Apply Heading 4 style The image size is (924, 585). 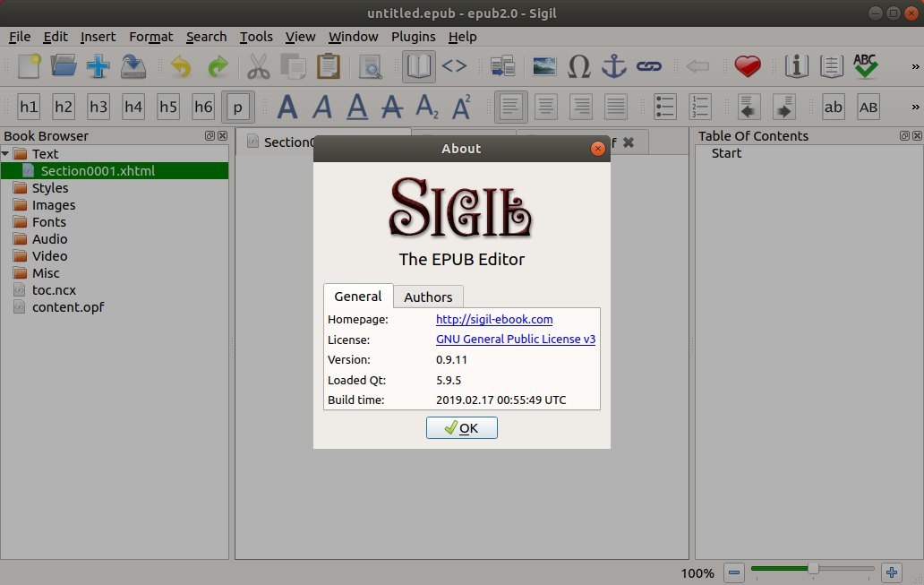(133, 107)
